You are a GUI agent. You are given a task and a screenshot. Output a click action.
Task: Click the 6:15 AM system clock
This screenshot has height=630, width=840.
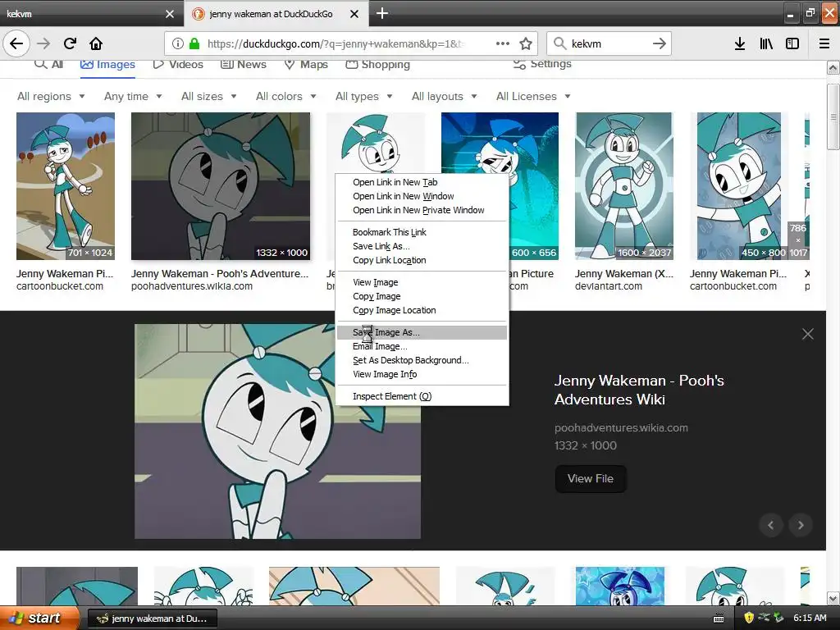tap(810, 618)
